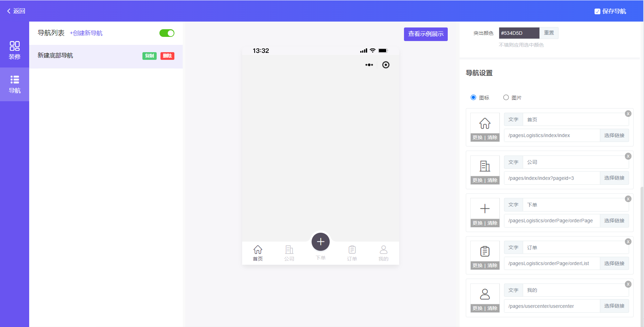Click the house icon thumbnail in settings
The image size is (644, 327).
(485, 123)
